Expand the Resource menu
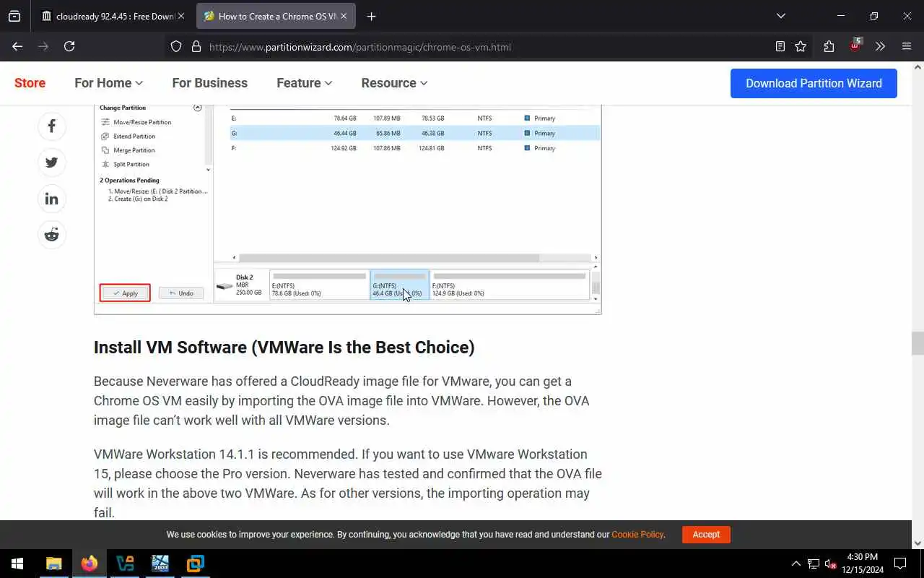This screenshot has height=578, width=924. point(394,83)
